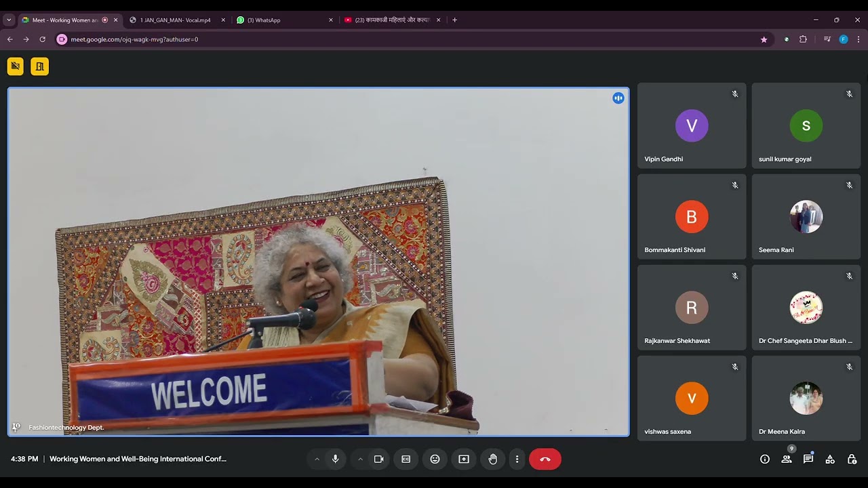Select Dr Chef Sangeeta Dhar profile picture
868x488 pixels.
pyautogui.click(x=806, y=308)
